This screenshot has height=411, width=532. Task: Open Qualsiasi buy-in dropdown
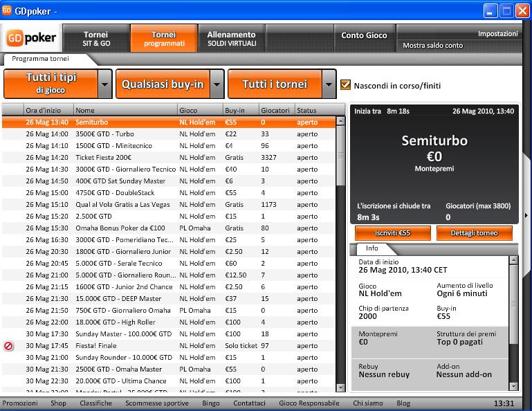point(169,84)
